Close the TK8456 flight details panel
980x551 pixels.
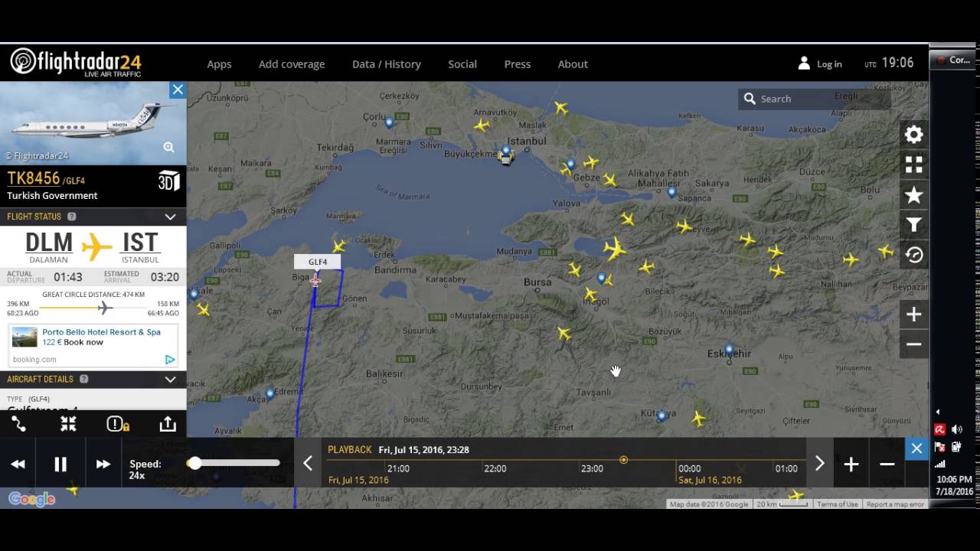tap(178, 90)
